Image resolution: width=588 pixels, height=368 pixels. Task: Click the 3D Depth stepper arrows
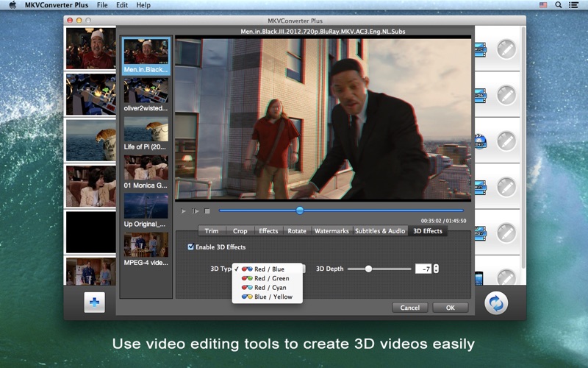pyautogui.click(x=436, y=269)
